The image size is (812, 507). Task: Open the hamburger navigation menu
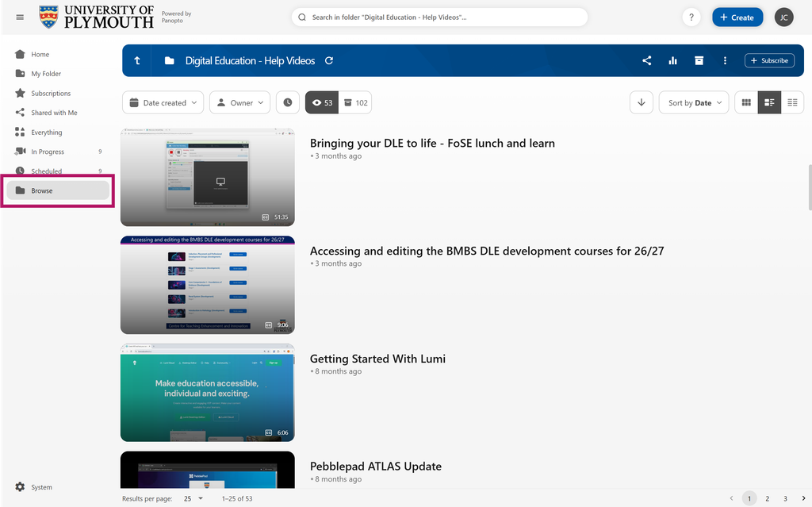tap(20, 17)
